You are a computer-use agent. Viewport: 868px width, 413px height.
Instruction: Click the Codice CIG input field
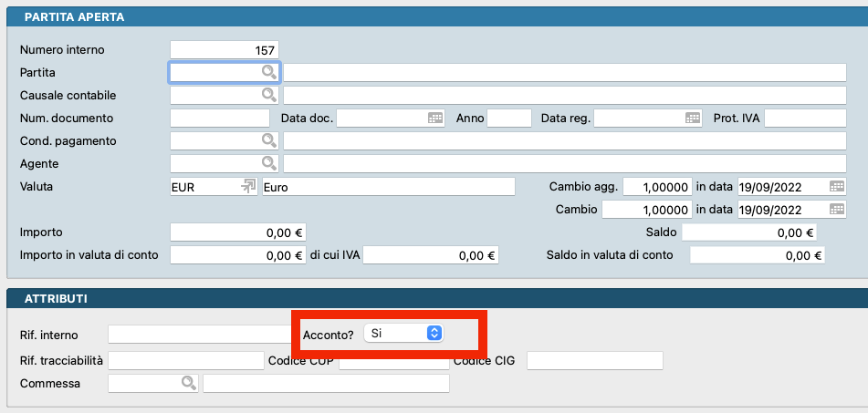(x=594, y=361)
